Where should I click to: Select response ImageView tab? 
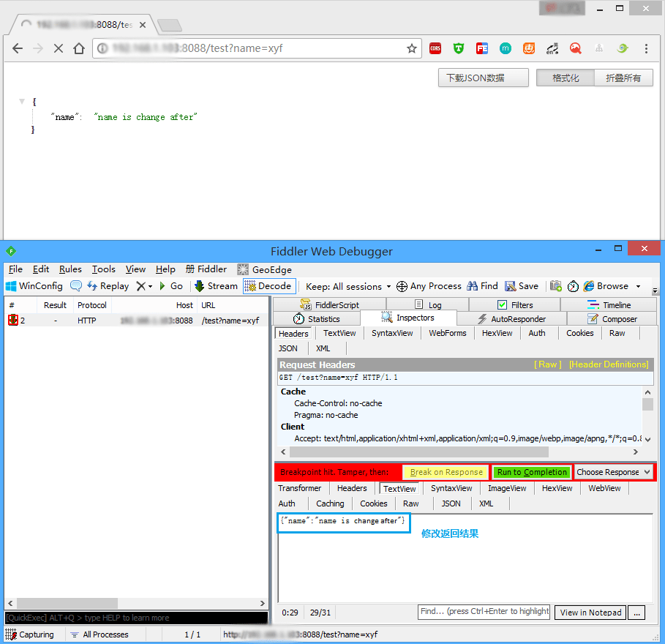coord(507,488)
